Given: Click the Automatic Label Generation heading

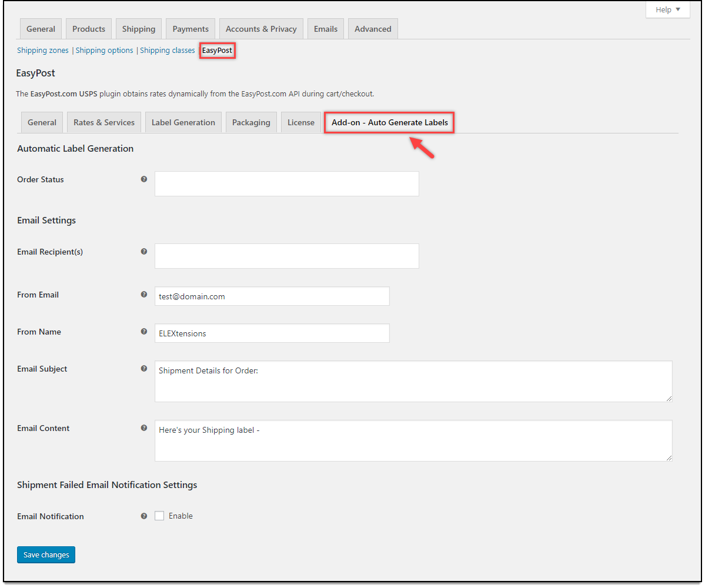Looking at the screenshot, I should (75, 148).
